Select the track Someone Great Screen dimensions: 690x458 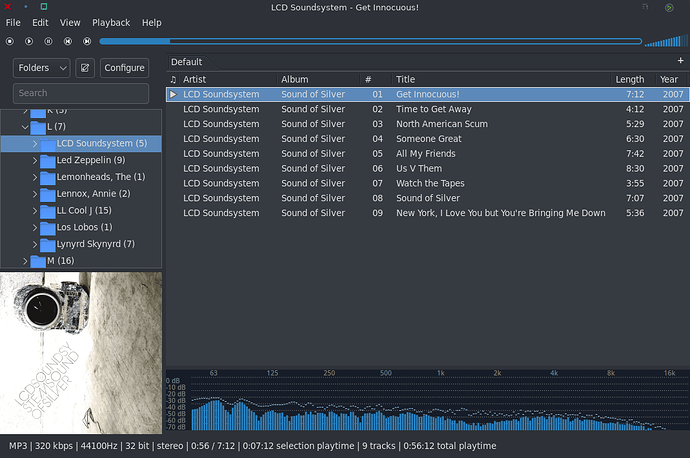429,139
